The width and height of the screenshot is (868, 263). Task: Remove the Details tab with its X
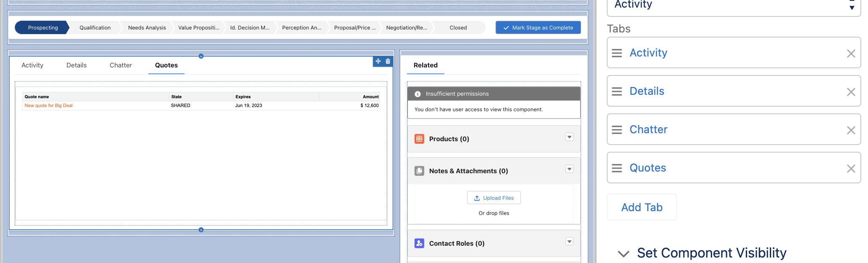click(x=851, y=92)
